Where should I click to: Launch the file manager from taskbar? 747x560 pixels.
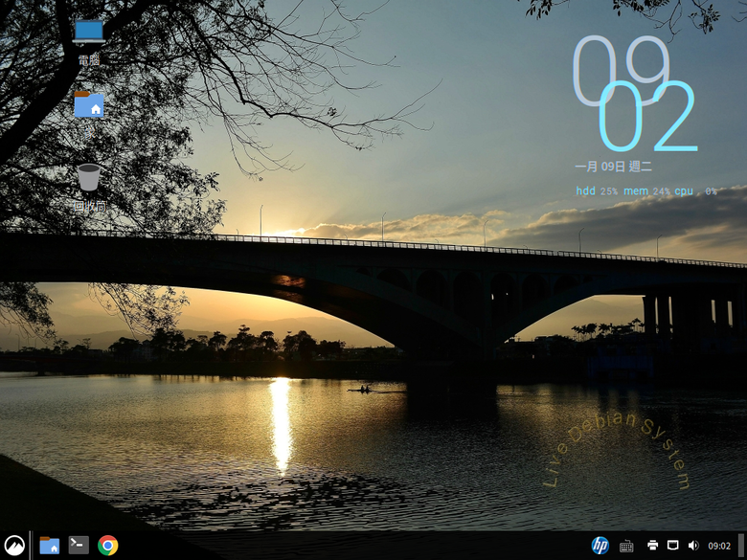click(50, 546)
